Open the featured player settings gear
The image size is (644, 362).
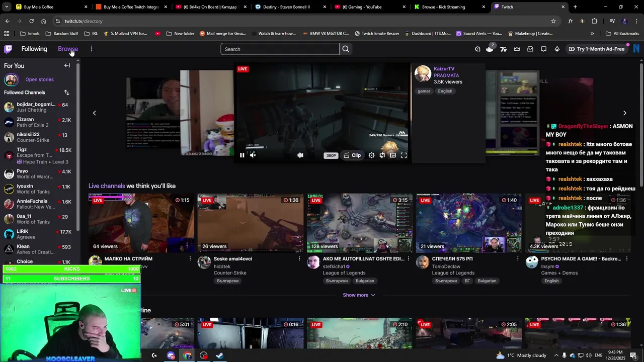point(371,155)
